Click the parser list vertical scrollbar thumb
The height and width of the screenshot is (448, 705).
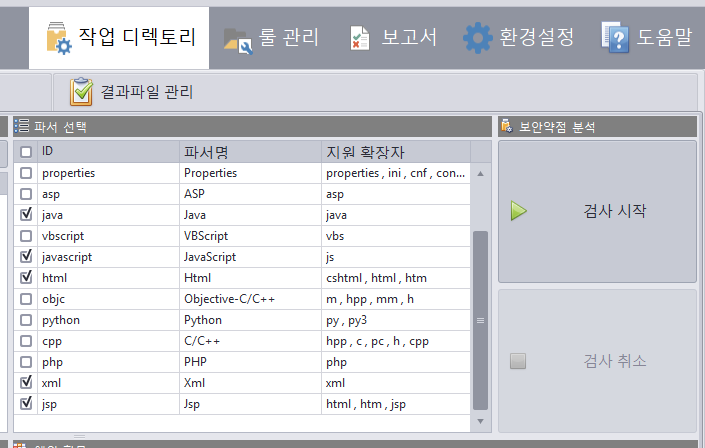480,320
